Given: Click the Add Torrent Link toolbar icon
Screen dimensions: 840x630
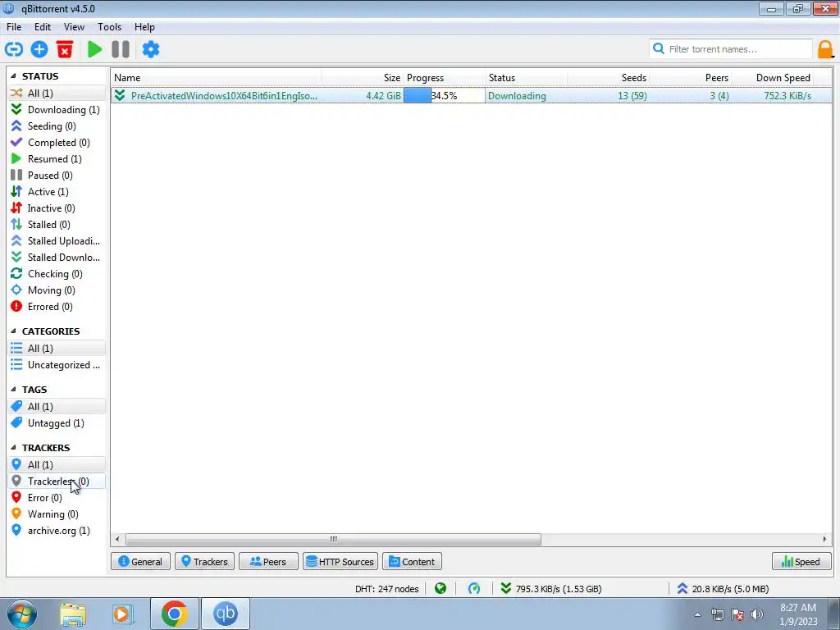Looking at the screenshot, I should click(14, 49).
